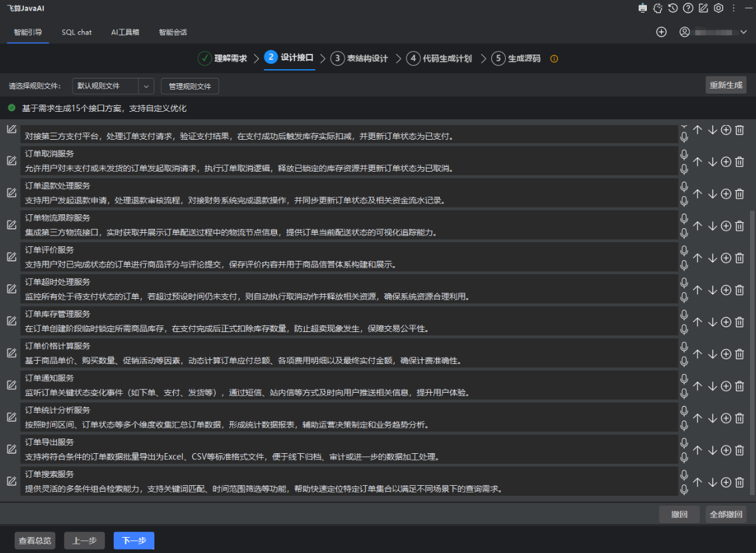Click the 下一步 button
This screenshot has width=756, height=553.
tap(134, 541)
